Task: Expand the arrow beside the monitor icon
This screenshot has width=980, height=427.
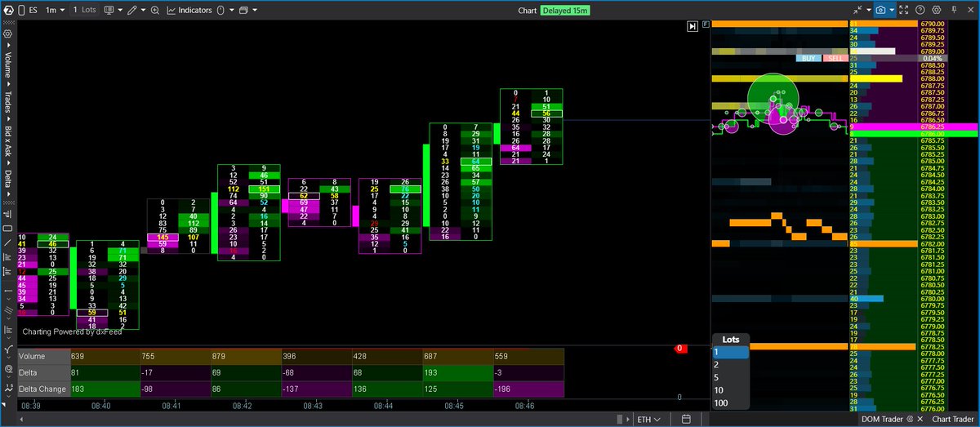Action: click(x=118, y=11)
